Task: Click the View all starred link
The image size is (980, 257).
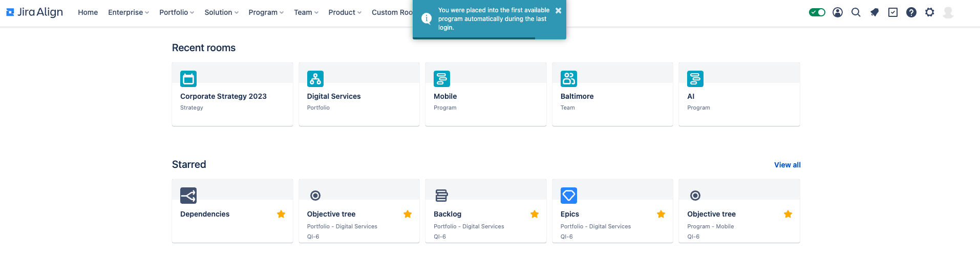Action: (787, 165)
